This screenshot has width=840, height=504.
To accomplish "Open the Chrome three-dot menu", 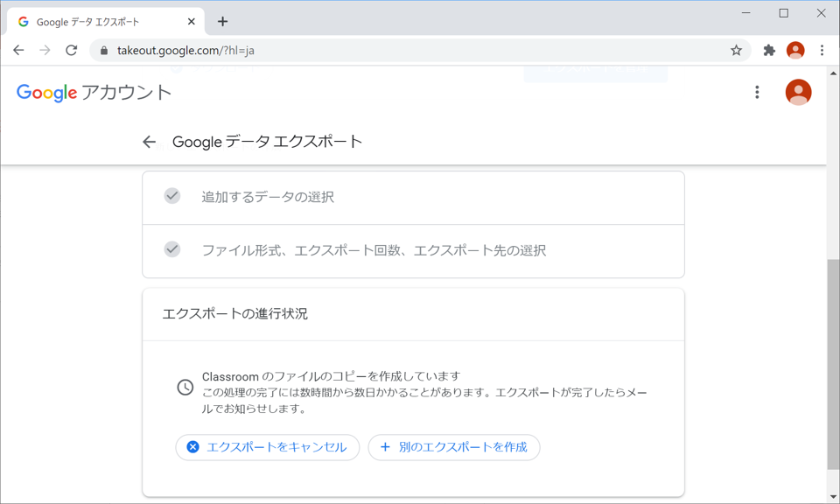I will point(822,51).
